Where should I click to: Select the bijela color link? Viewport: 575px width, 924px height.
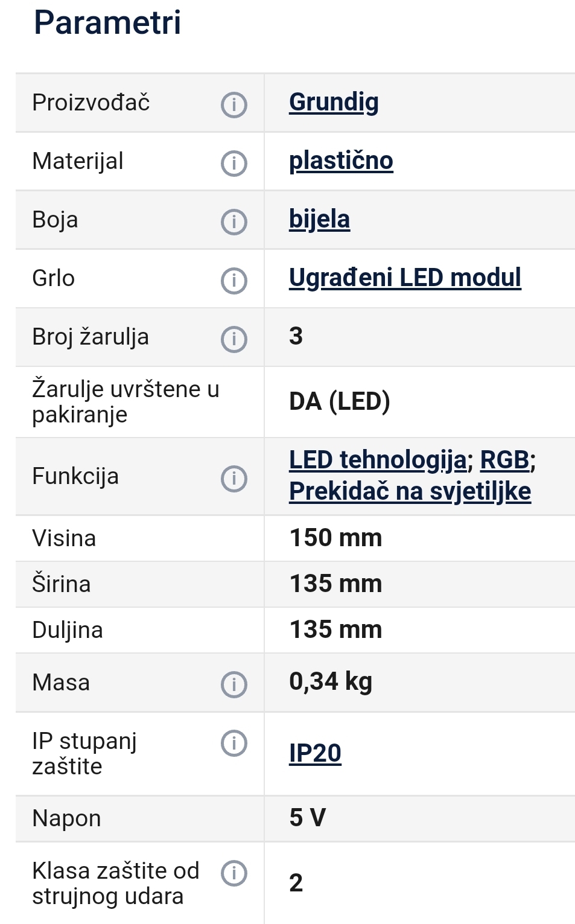(319, 219)
